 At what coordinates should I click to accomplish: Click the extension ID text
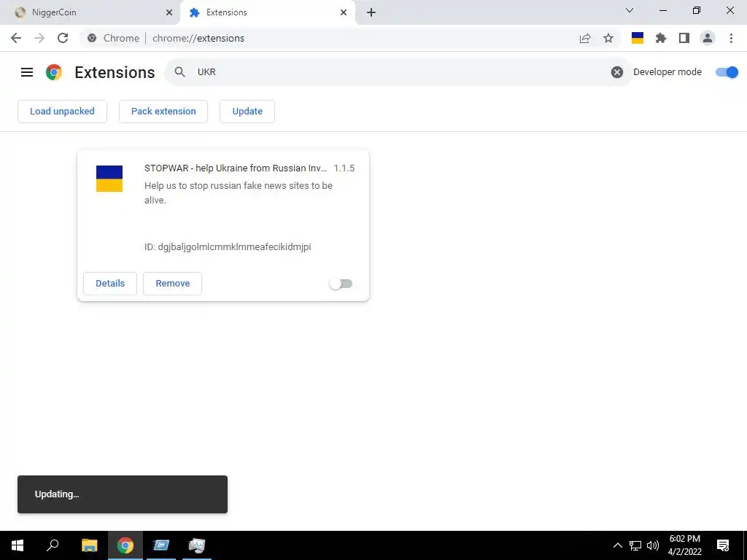[x=228, y=246]
